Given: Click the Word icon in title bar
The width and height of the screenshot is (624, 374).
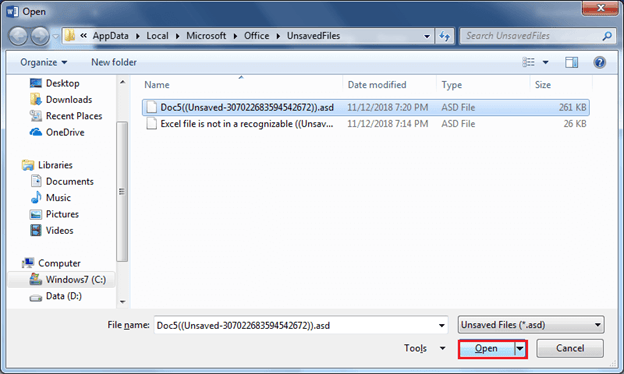Looking at the screenshot, I should coord(12,12).
